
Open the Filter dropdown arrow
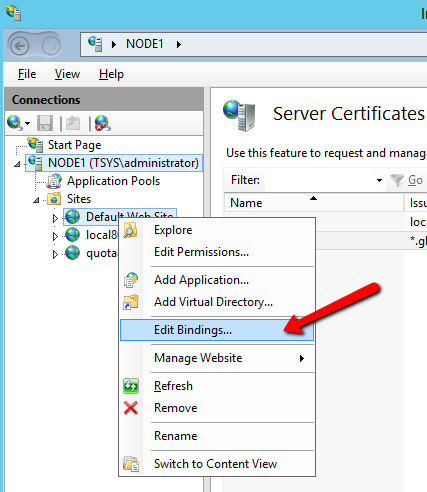[379, 180]
